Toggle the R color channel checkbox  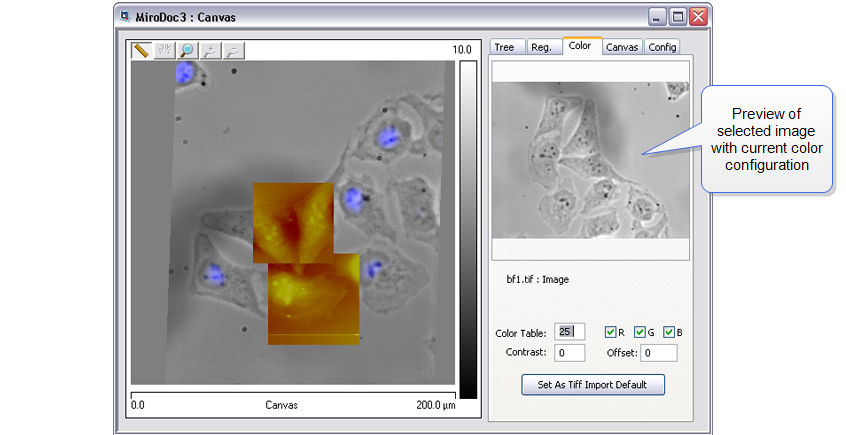[610, 332]
